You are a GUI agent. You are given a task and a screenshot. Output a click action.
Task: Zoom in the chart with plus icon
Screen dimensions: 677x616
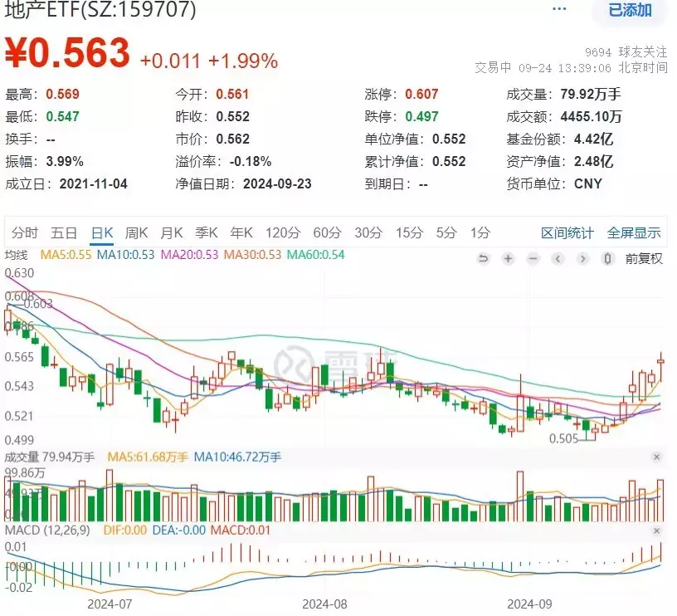tap(509, 259)
